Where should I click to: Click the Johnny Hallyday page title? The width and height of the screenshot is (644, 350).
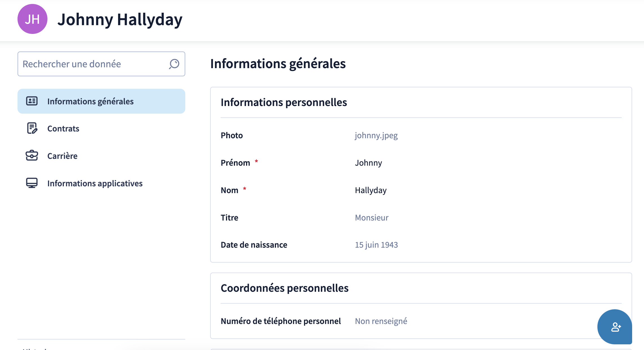click(x=120, y=20)
